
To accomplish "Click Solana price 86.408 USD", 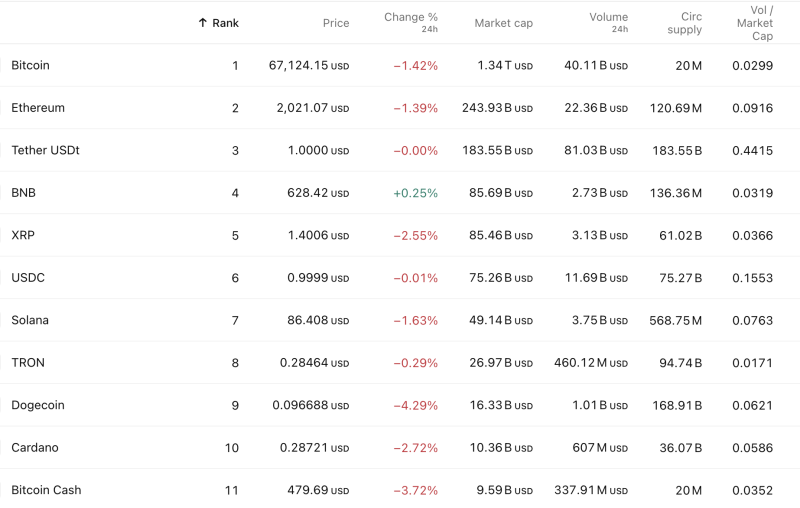I will pyautogui.click(x=318, y=320).
